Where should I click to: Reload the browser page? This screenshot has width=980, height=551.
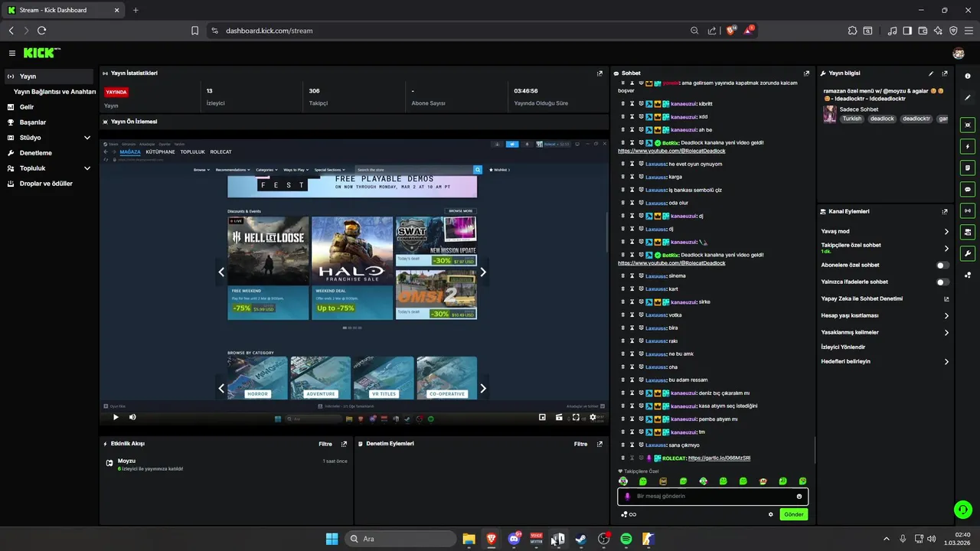41,31
